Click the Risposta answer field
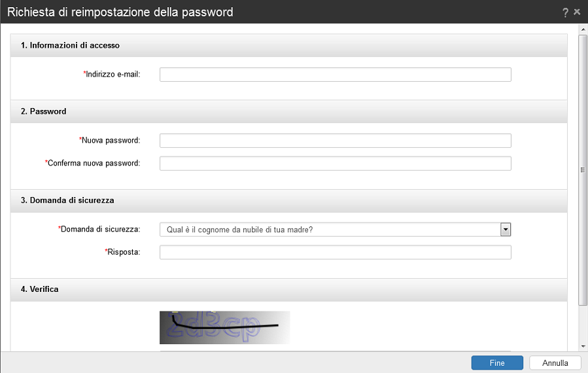This screenshot has width=588, height=373. click(x=335, y=253)
